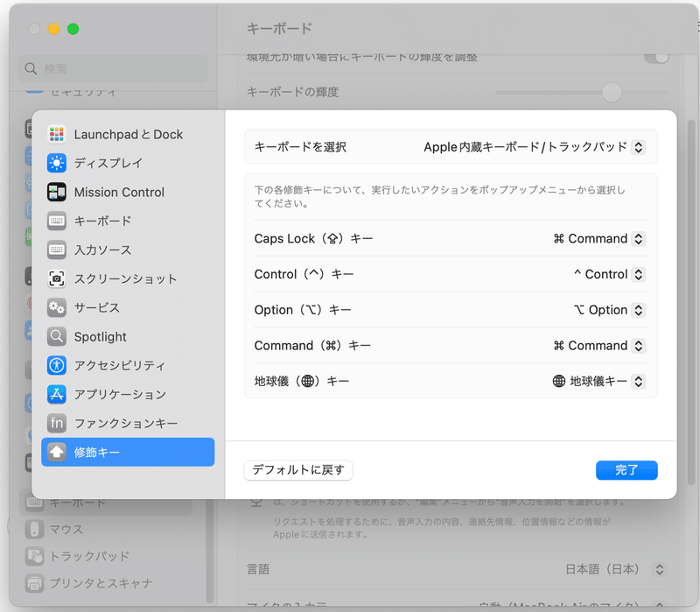Select 入力ソース category
700x612 pixels.
pyautogui.click(x=128, y=250)
